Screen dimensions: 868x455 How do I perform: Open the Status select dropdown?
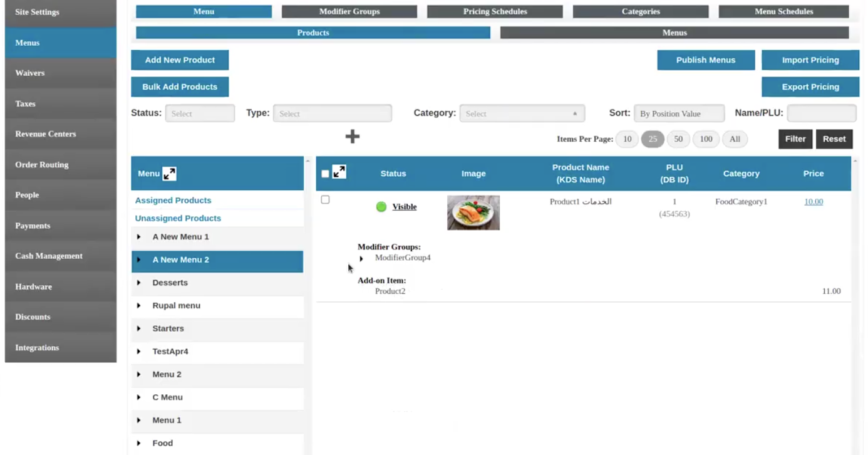tap(200, 113)
